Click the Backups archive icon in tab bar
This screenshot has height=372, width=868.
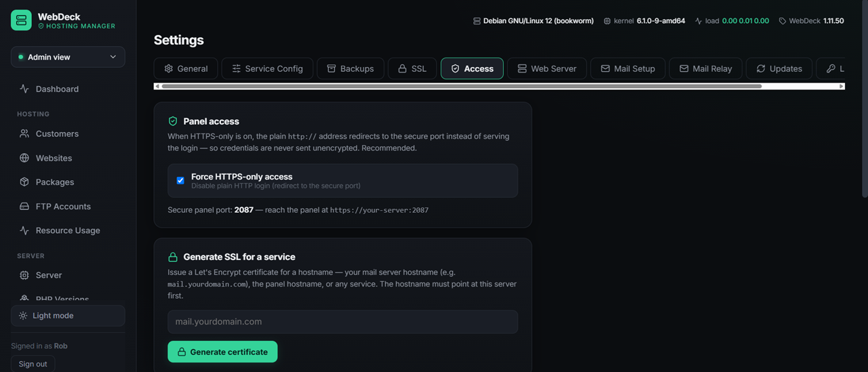[x=332, y=68]
